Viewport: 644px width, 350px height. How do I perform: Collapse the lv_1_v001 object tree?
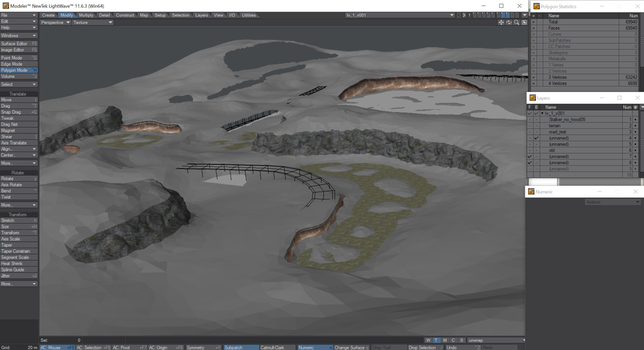click(x=542, y=113)
